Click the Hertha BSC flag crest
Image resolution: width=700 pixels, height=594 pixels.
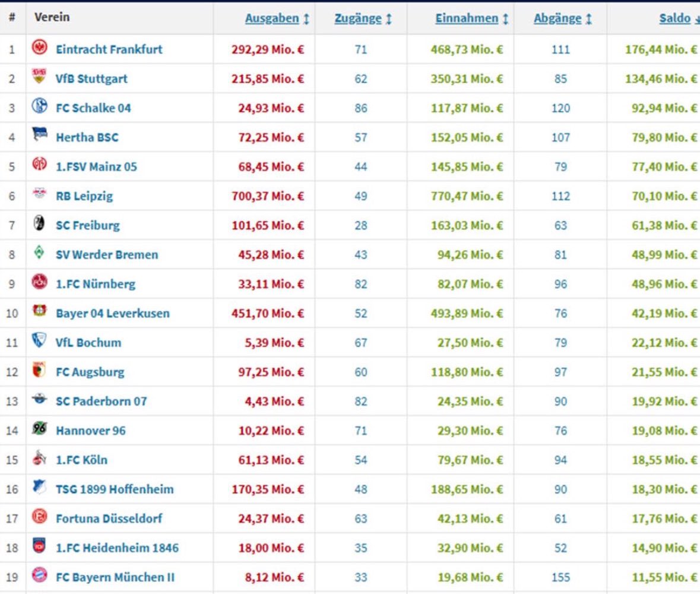click(39, 134)
